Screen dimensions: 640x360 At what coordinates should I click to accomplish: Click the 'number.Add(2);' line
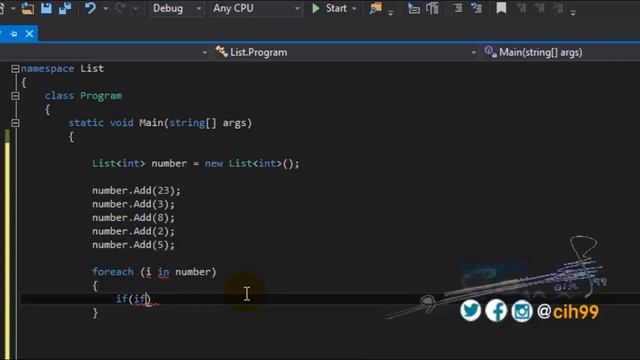coord(133,231)
